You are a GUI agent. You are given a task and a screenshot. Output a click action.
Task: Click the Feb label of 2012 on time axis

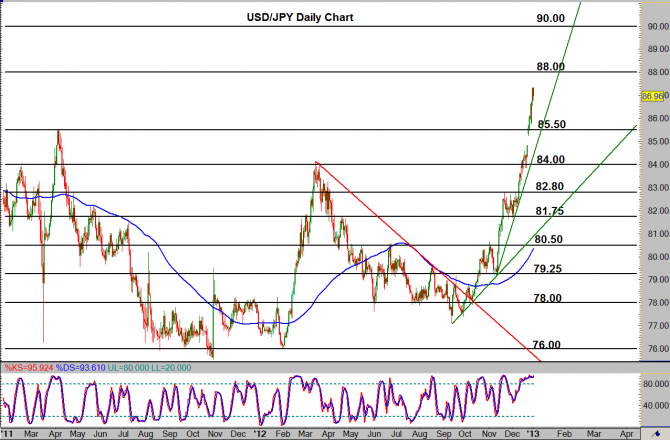click(x=282, y=434)
